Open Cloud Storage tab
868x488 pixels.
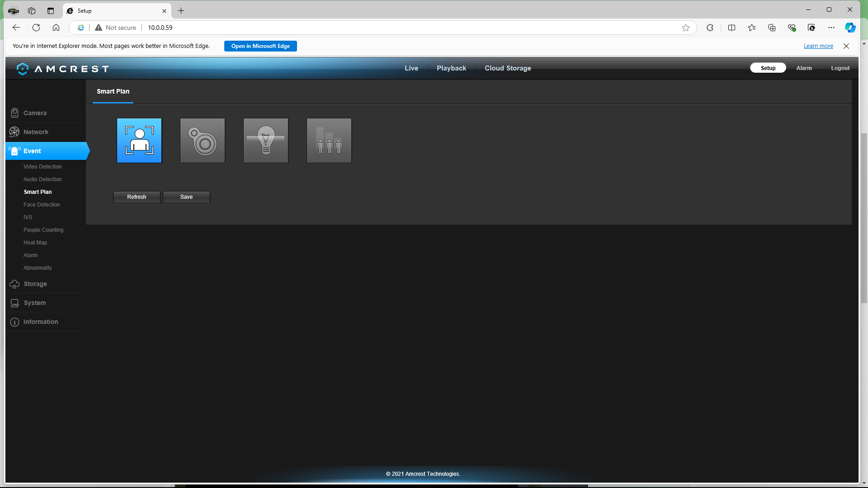point(508,68)
